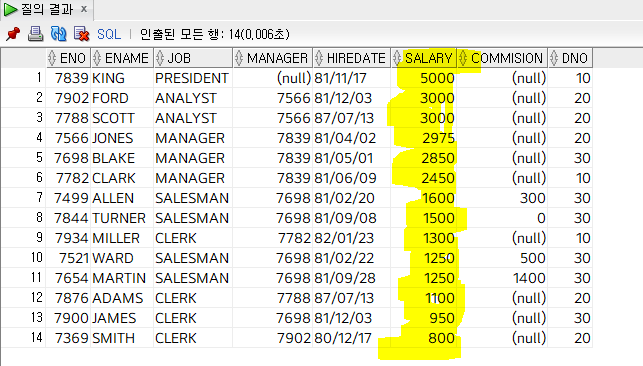Sort by ENO column header
Screen dimensions: 643x366
[x=68, y=58]
